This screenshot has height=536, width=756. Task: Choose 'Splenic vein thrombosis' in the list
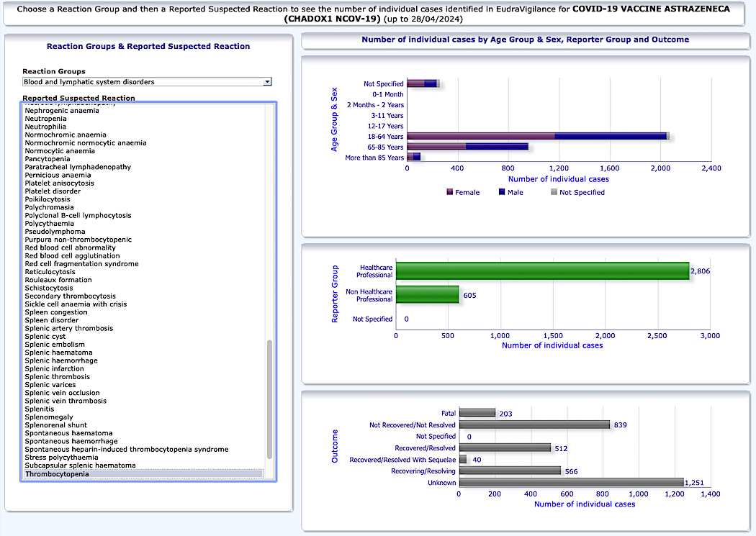[x=66, y=401]
